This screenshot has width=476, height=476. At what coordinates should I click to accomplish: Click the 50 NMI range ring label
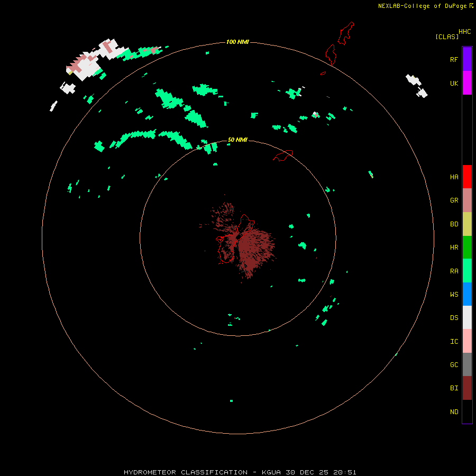(237, 140)
